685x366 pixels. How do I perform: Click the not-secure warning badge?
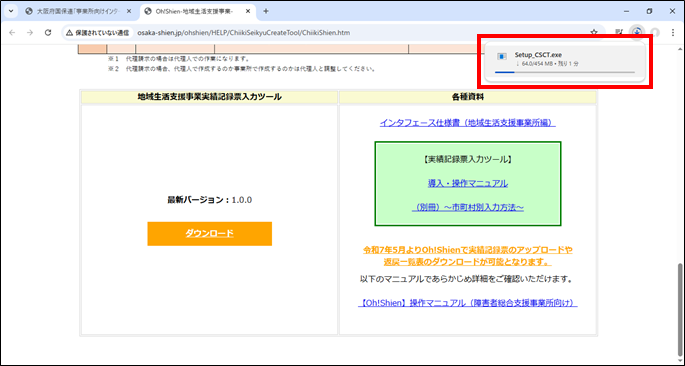97,33
